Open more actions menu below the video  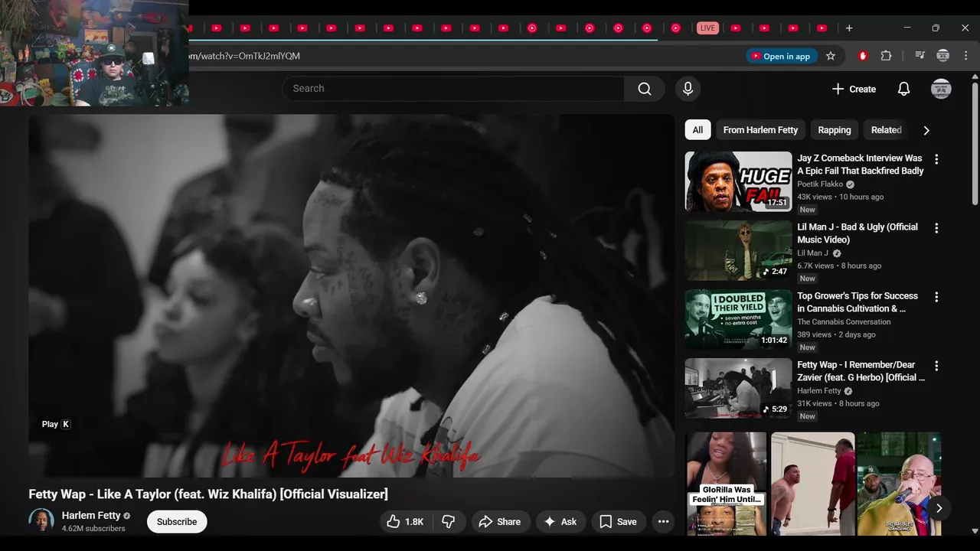(664, 522)
